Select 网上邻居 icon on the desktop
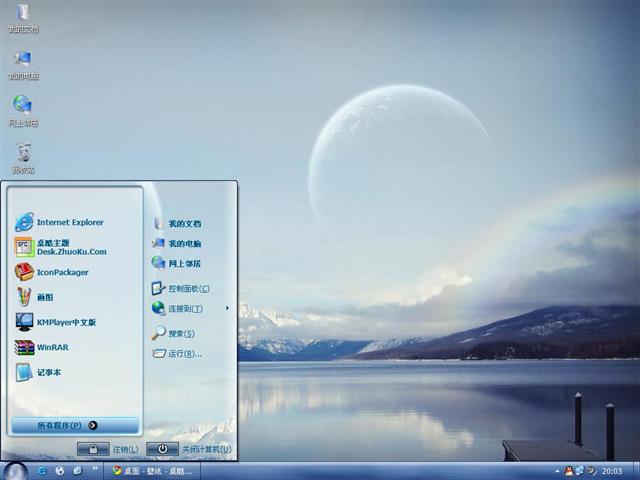 click(x=23, y=111)
